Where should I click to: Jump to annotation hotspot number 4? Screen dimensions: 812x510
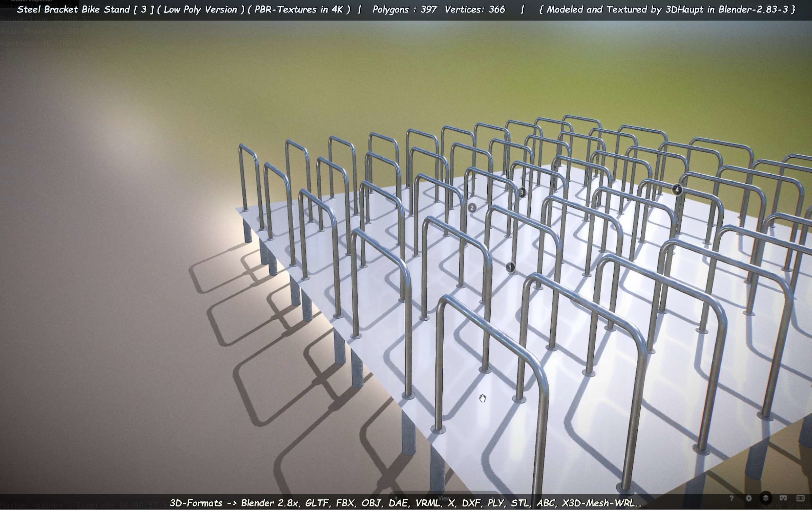(x=677, y=190)
